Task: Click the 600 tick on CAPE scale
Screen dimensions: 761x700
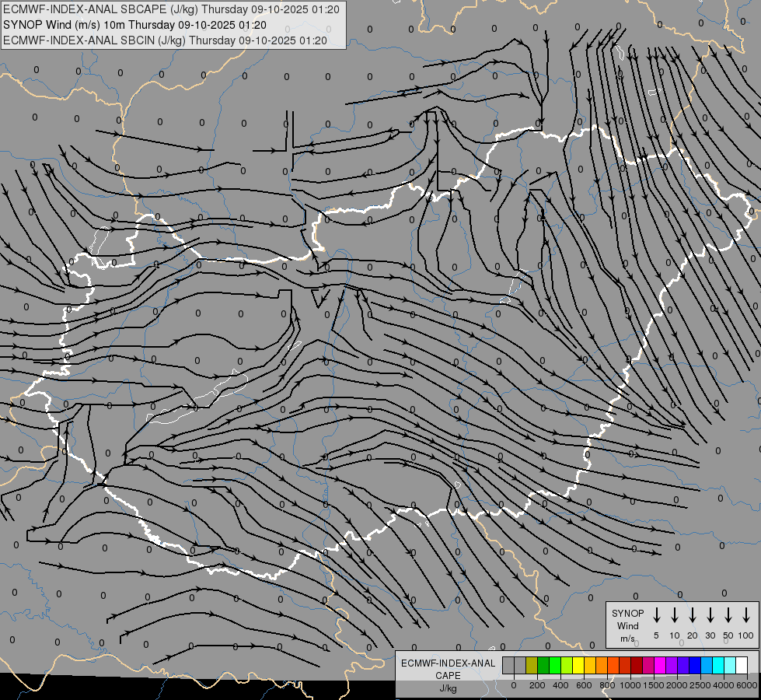Action: click(584, 685)
